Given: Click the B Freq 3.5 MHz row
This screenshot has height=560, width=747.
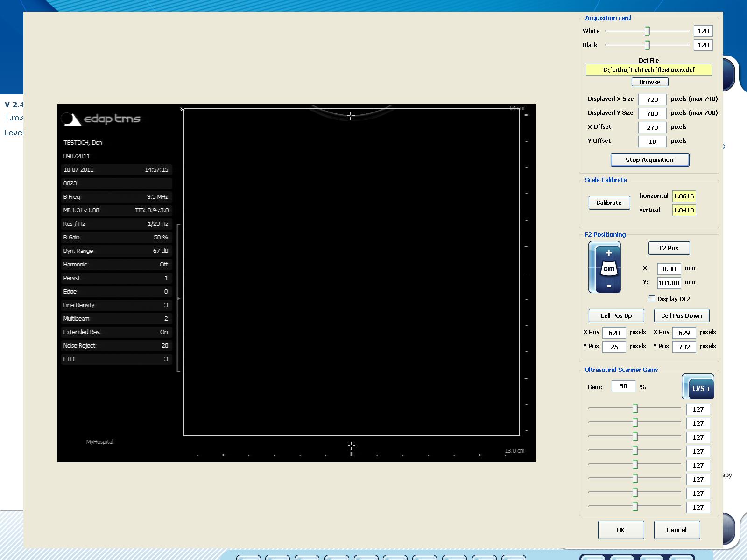Looking at the screenshot, I should [116, 196].
